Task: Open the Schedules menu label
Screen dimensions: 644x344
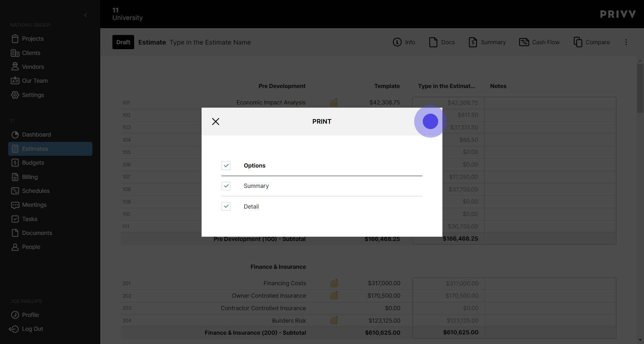Action: [x=36, y=191]
